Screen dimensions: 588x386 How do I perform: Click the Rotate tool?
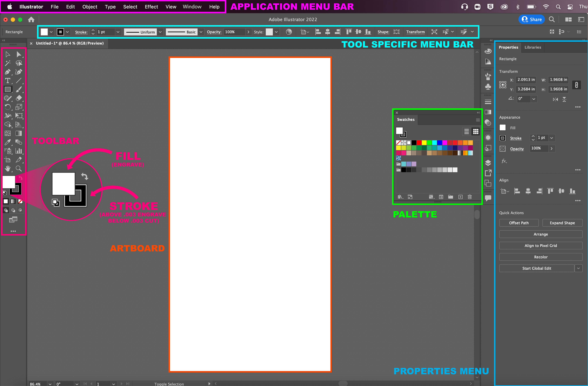tap(7, 107)
